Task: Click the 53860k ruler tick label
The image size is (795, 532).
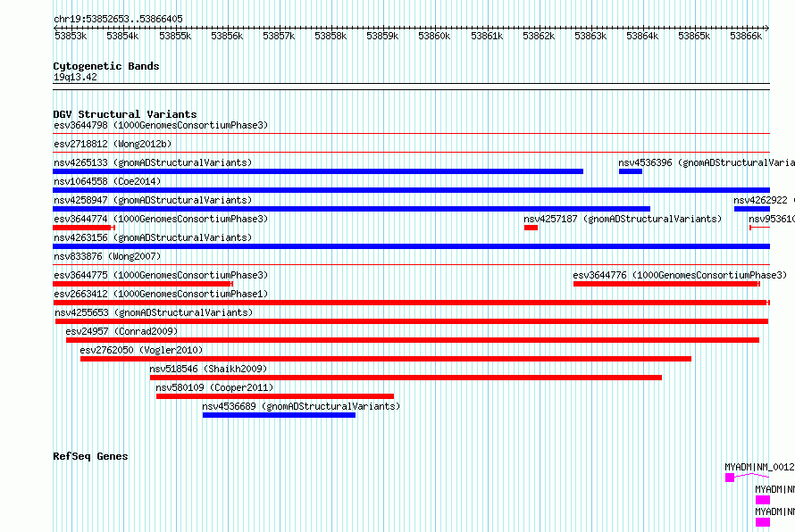Action: click(434, 36)
